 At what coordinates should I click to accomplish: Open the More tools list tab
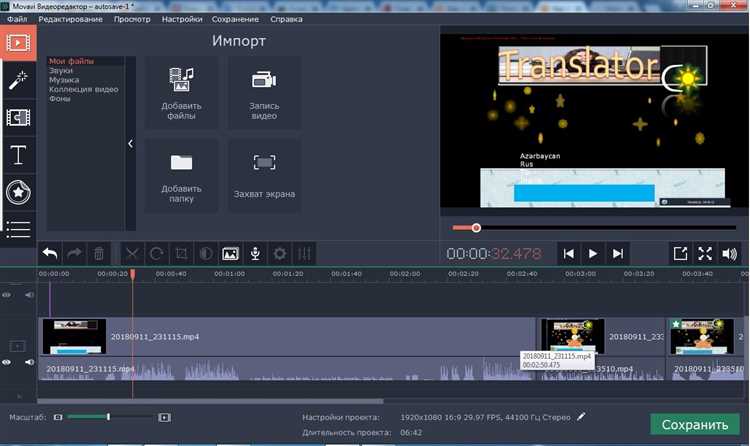click(18, 229)
